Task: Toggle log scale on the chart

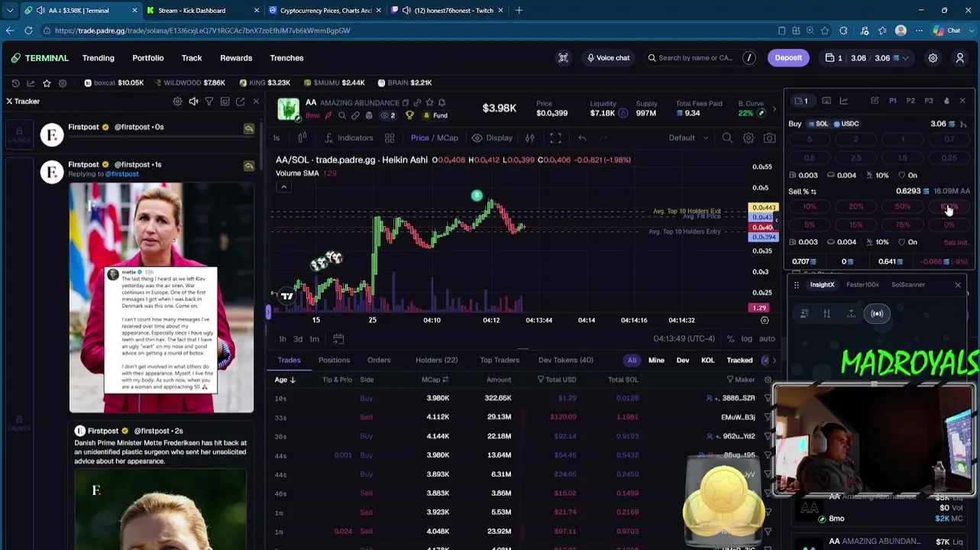Action: (x=746, y=339)
